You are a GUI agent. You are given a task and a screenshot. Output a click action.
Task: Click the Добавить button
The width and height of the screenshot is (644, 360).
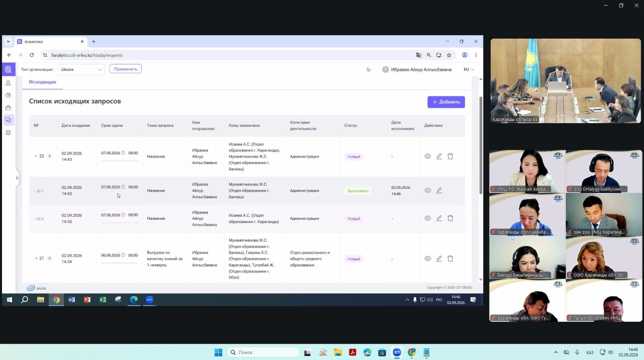coord(446,102)
